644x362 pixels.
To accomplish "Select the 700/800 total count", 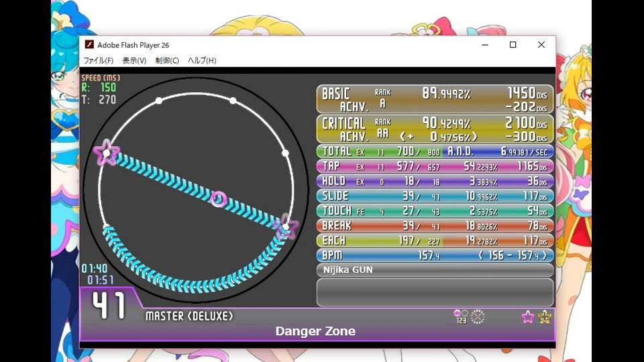I will pyautogui.click(x=418, y=152).
